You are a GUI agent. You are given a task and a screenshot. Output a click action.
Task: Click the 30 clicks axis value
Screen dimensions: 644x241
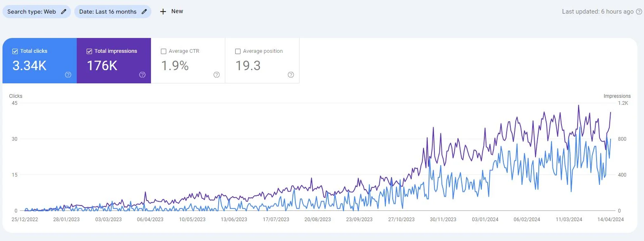[x=14, y=139]
